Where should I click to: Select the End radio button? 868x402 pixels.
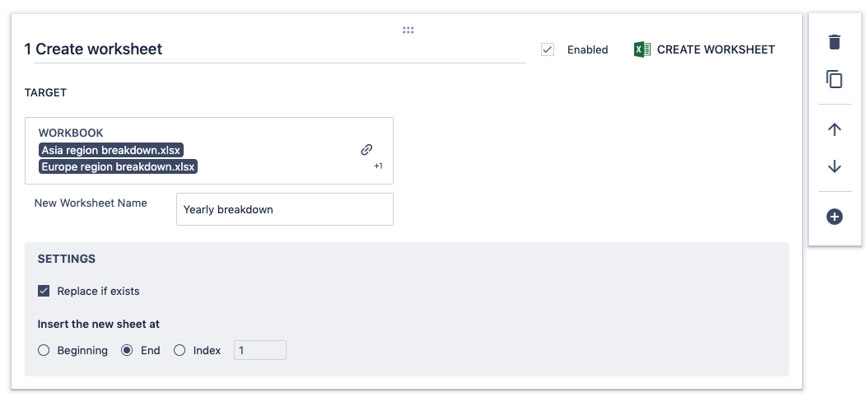pos(127,350)
